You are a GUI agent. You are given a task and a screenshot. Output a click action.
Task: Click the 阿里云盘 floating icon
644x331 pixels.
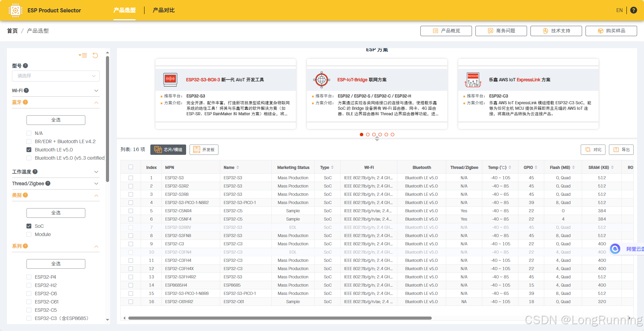pyautogui.click(x=615, y=249)
